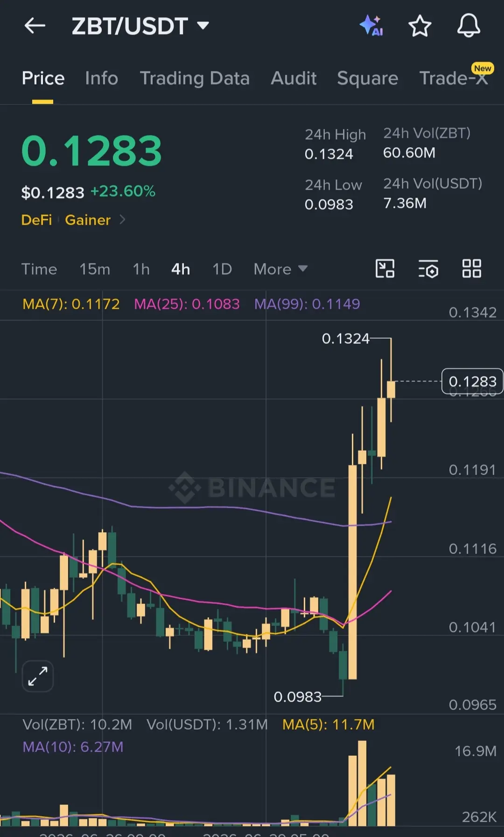Tap the 16.9M volume axis label
The height and width of the screenshot is (837, 504).
(x=476, y=751)
